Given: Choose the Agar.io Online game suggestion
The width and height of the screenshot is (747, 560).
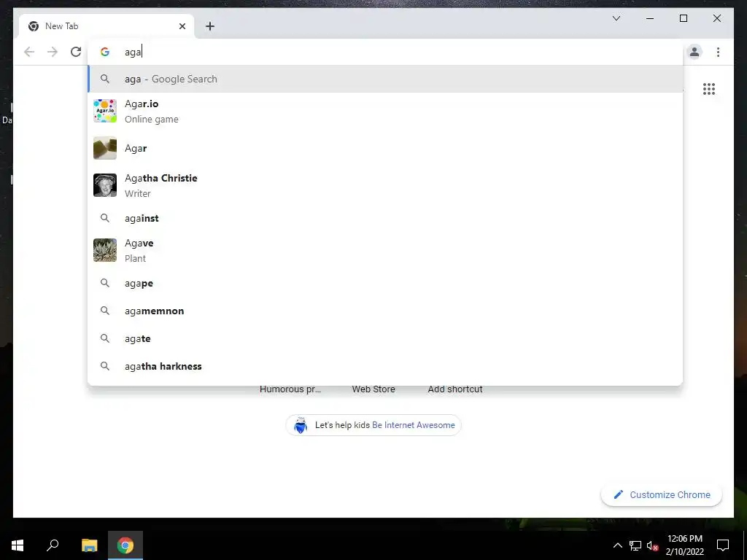Looking at the screenshot, I should coord(385,111).
